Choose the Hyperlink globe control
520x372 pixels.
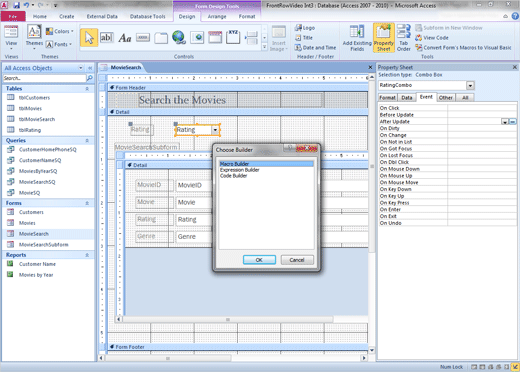[x=179, y=38]
